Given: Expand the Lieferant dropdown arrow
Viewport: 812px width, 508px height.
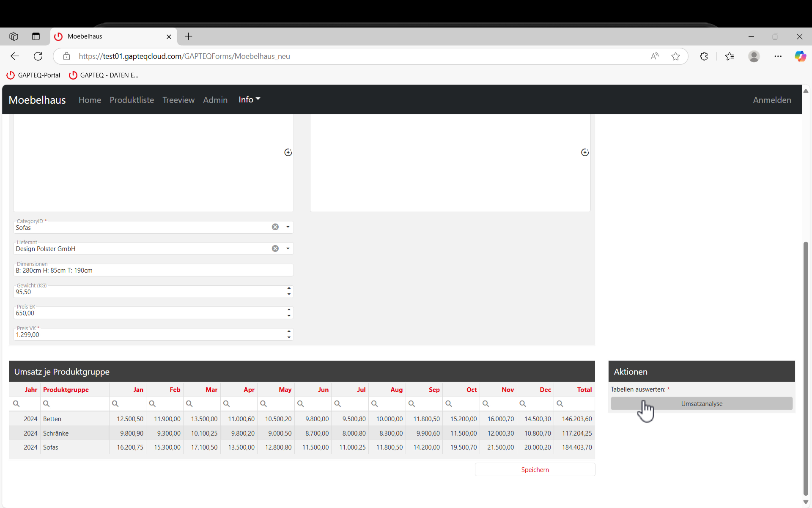Looking at the screenshot, I should (x=288, y=248).
